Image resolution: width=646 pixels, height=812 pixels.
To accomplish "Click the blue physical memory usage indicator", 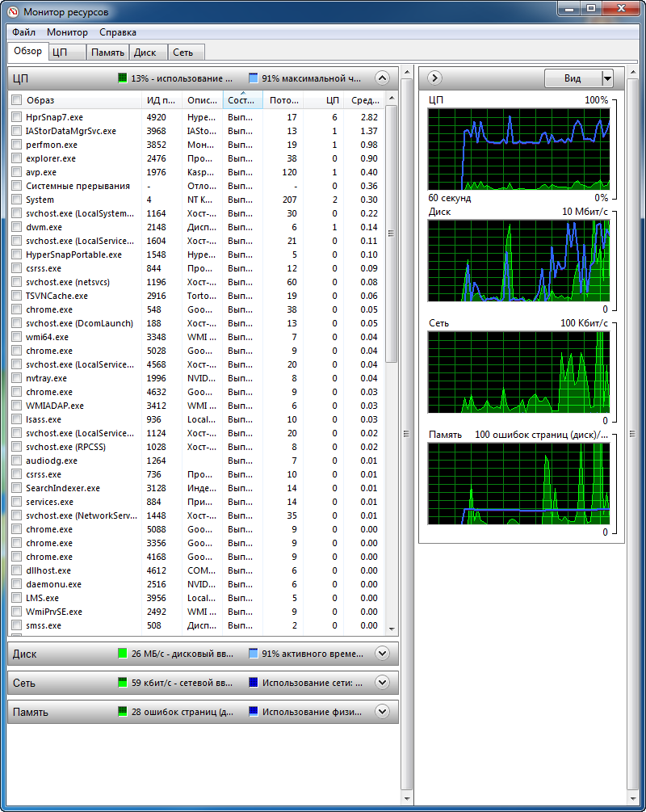I will pyautogui.click(x=254, y=712).
